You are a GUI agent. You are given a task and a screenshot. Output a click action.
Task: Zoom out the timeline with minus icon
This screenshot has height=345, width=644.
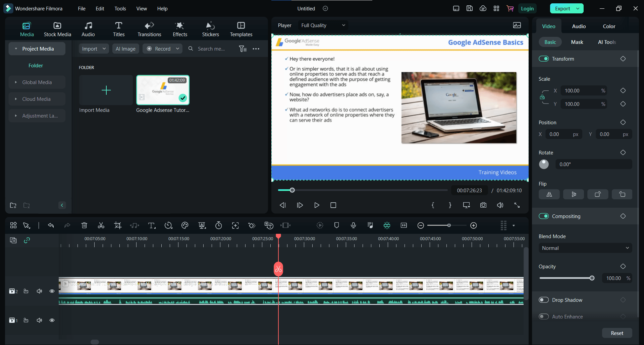click(x=421, y=225)
